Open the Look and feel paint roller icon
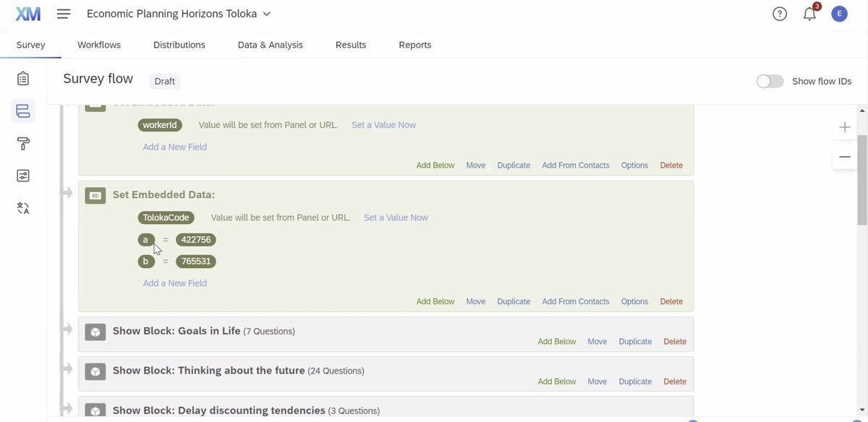 (23, 144)
